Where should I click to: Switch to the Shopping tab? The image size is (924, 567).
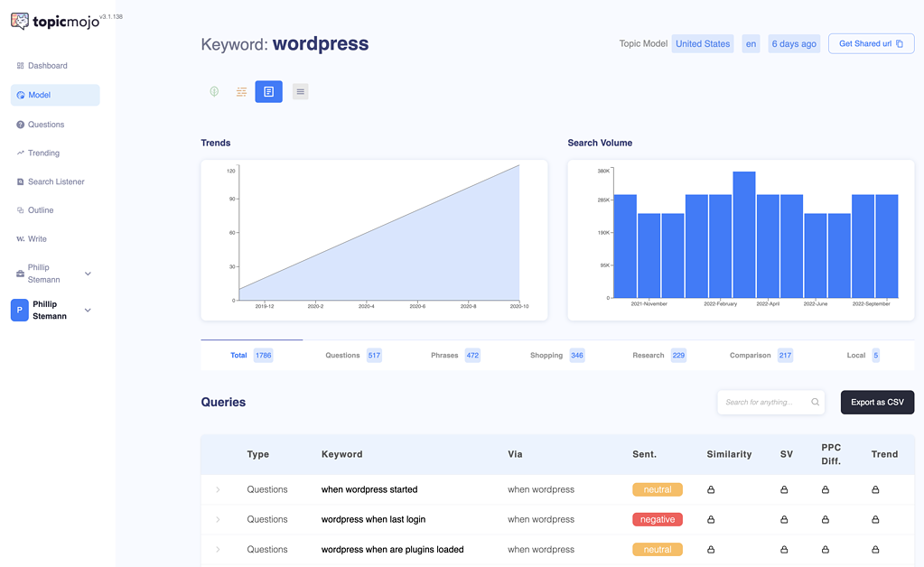(x=557, y=355)
